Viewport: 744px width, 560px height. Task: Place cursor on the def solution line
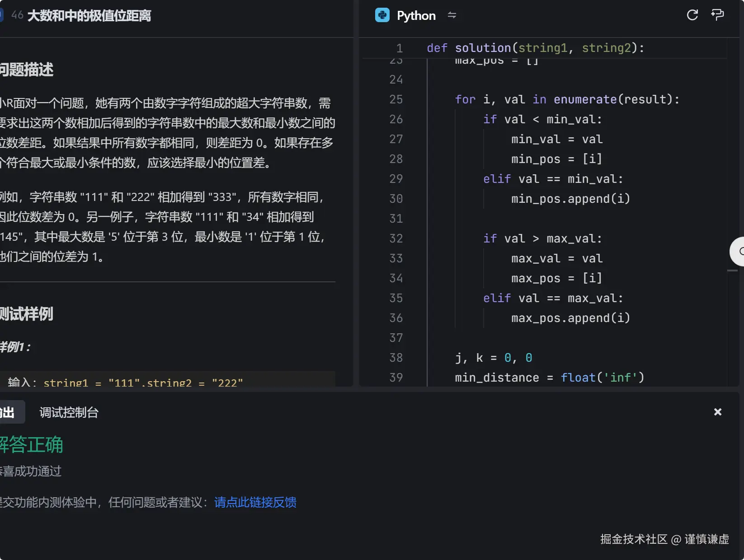point(533,47)
